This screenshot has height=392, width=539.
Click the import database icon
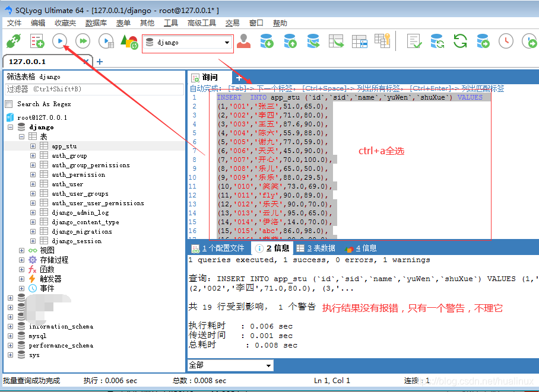(x=267, y=41)
